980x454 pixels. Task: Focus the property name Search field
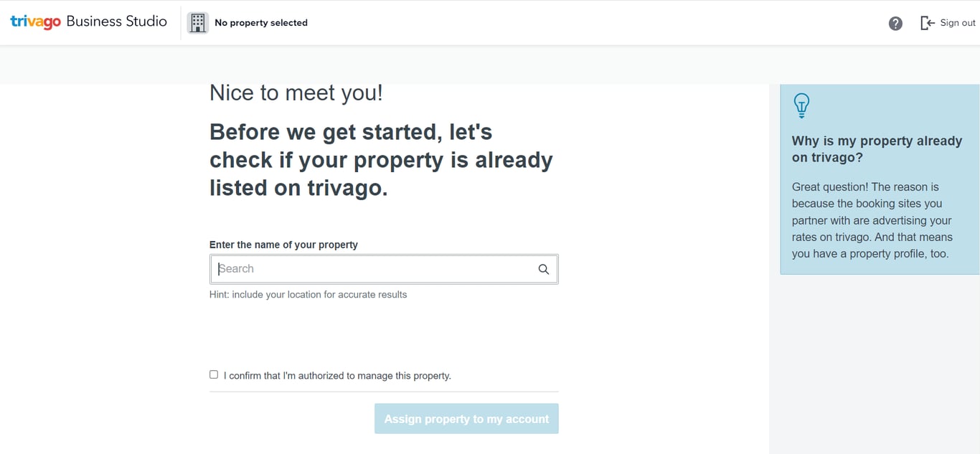tap(373, 269)
